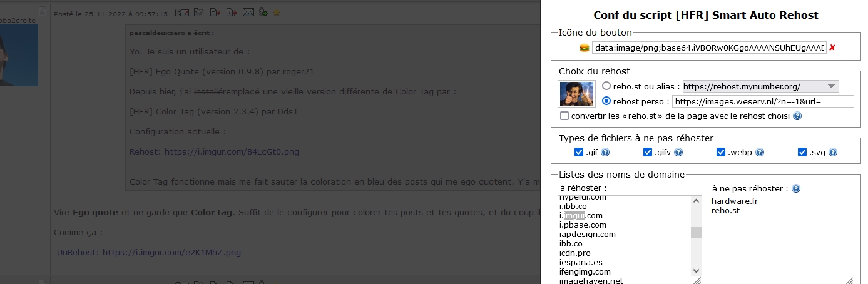Viewport: 868px width, 284px height.
Task: Click the multi-quote icon in post header
Action: point(198,12)
